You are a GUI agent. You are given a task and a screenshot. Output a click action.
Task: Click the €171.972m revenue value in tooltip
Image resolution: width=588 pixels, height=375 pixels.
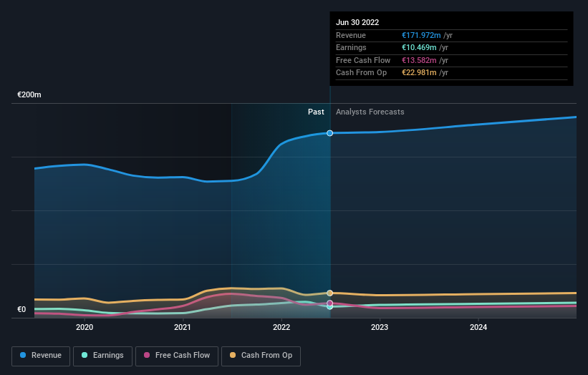tap(421, 35)
